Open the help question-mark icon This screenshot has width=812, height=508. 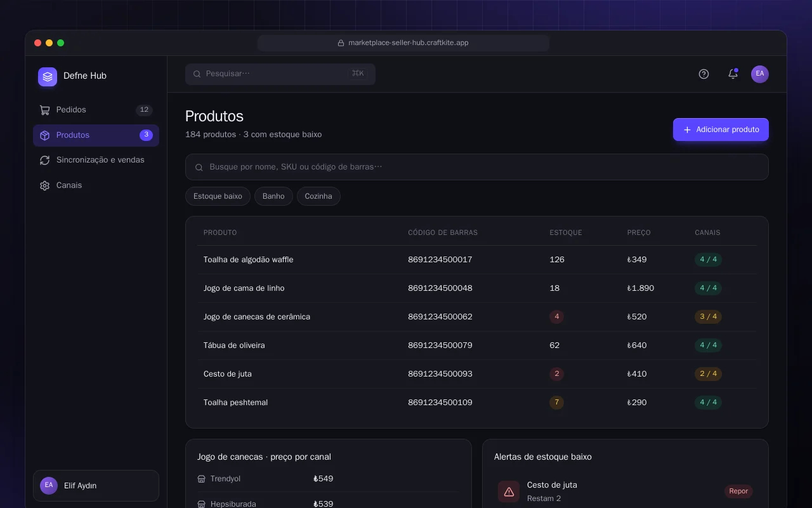[704, 74]
